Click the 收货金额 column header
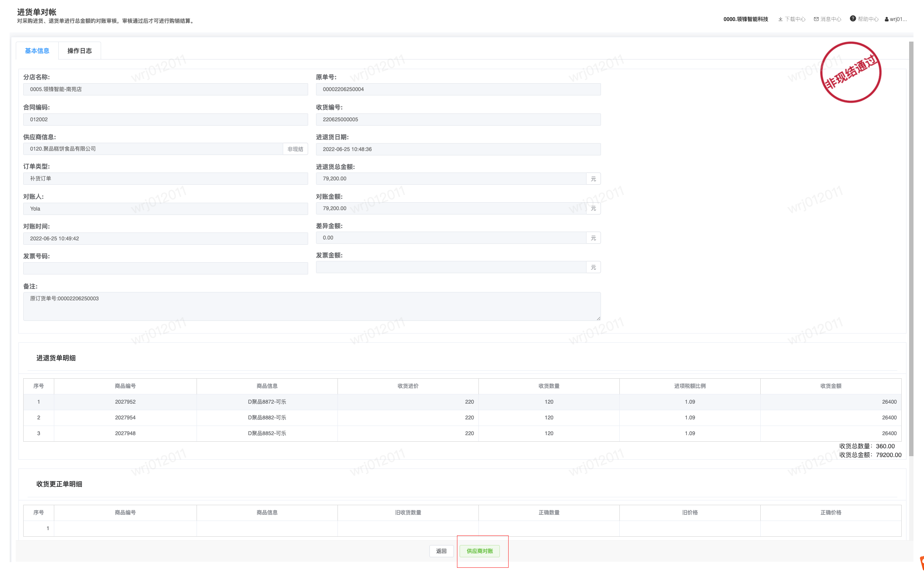This screenshot has width=924, height=577. point(830,386)
